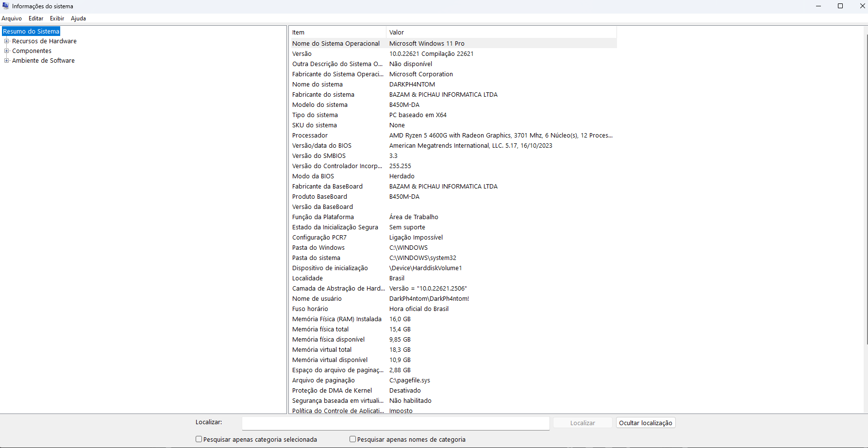Open the Ajuda menu

tap(78, 18)
